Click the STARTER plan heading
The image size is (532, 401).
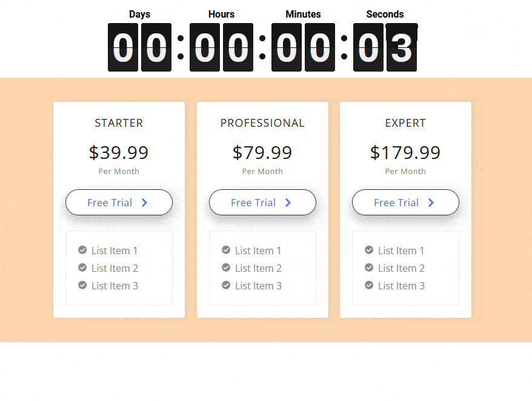tap(119, 123)
